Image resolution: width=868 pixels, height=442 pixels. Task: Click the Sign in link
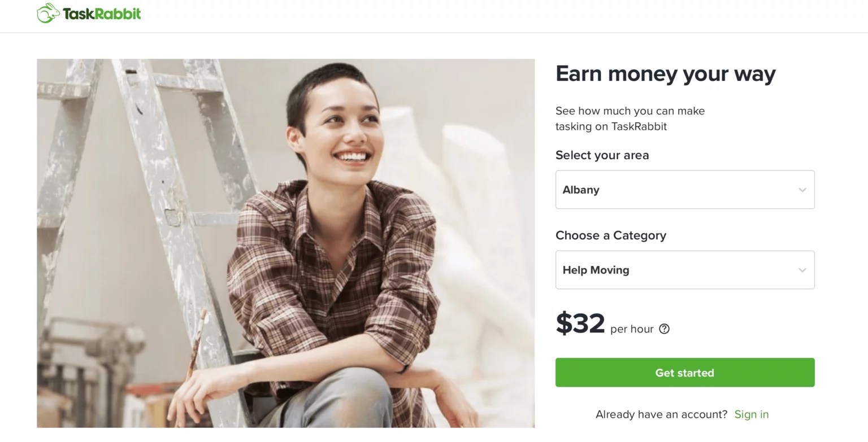tap(751, 414)
